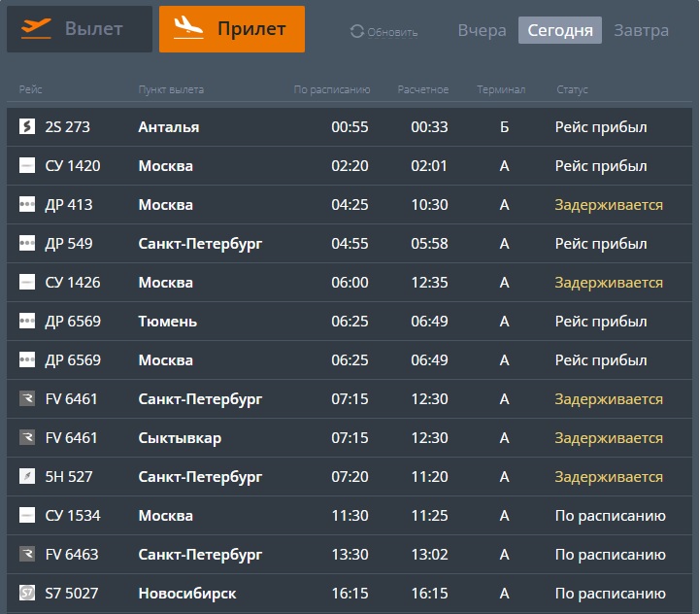Click estimated time 05:58

click(429, 244)
